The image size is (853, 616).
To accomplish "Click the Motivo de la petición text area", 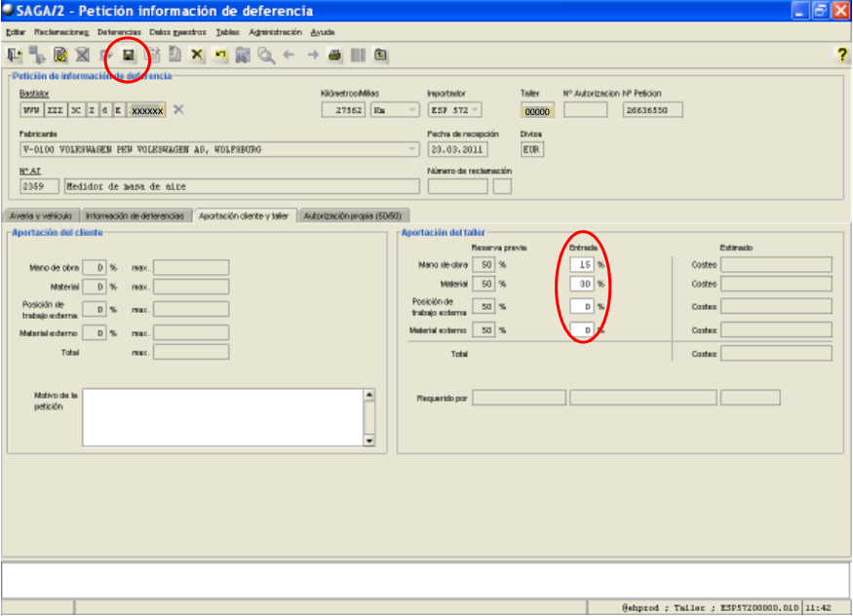I will [223, 417].
